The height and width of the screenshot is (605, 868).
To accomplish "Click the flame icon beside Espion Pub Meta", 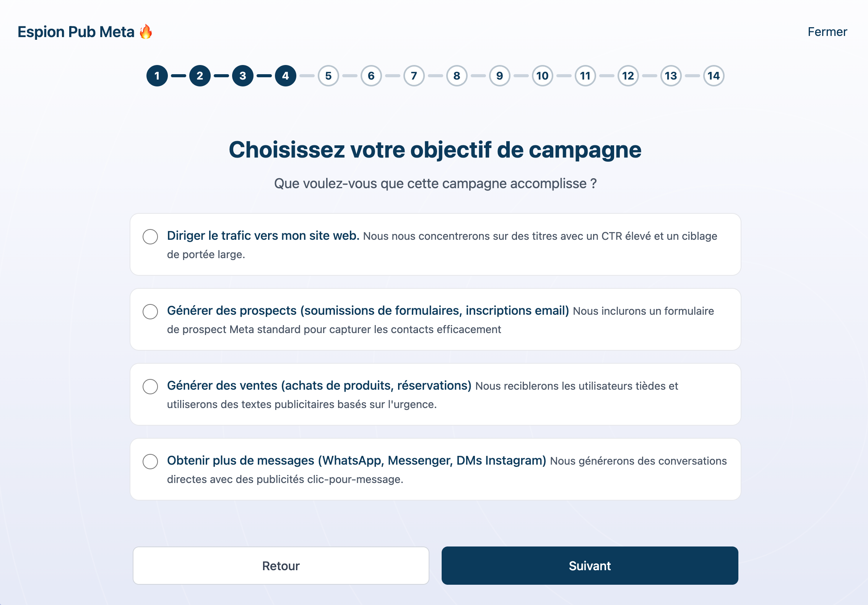I will (146, 32).
